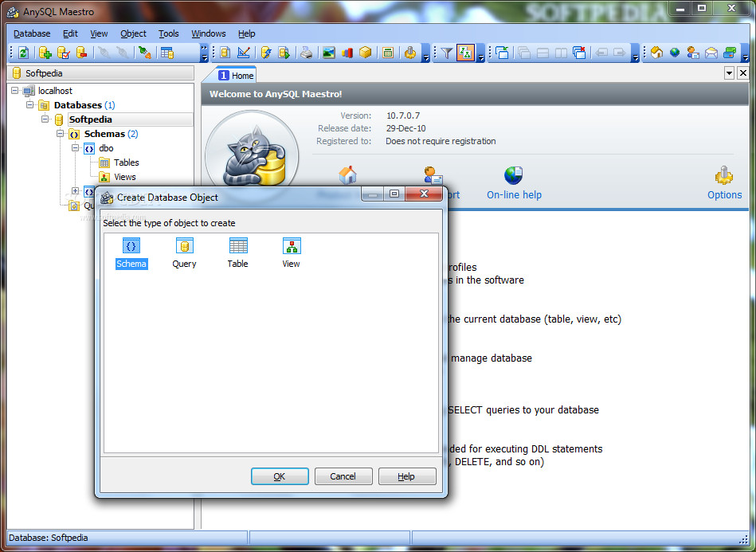Click the support person toolbar icon
756x552 pixels.
[693, 53]
